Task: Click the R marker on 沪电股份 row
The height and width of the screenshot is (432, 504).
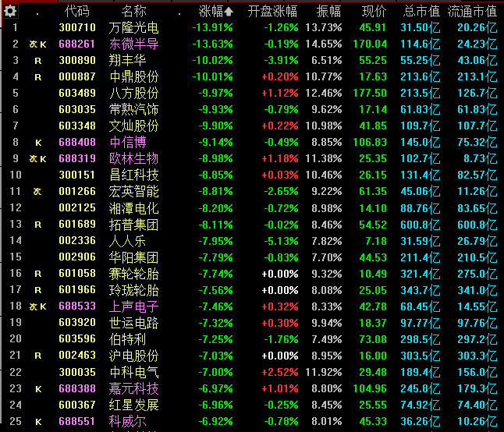Action: pos(37,356)
